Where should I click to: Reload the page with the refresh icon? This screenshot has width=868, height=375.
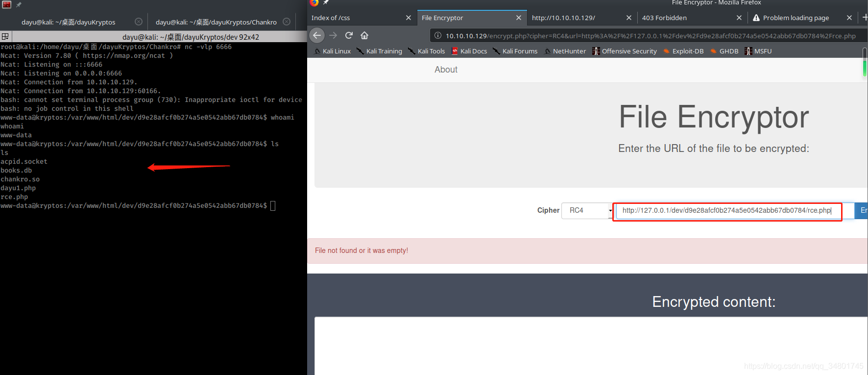click(349, 35)
